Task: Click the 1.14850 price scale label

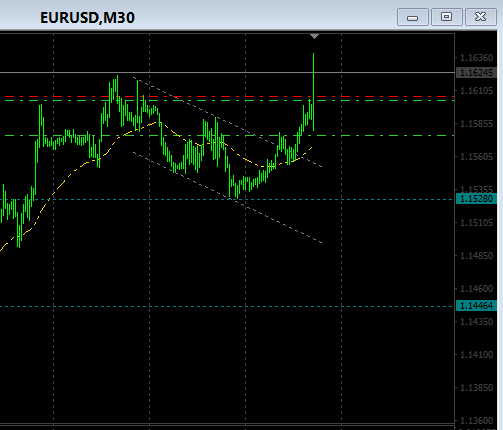Action: click(x=476, y=256)
